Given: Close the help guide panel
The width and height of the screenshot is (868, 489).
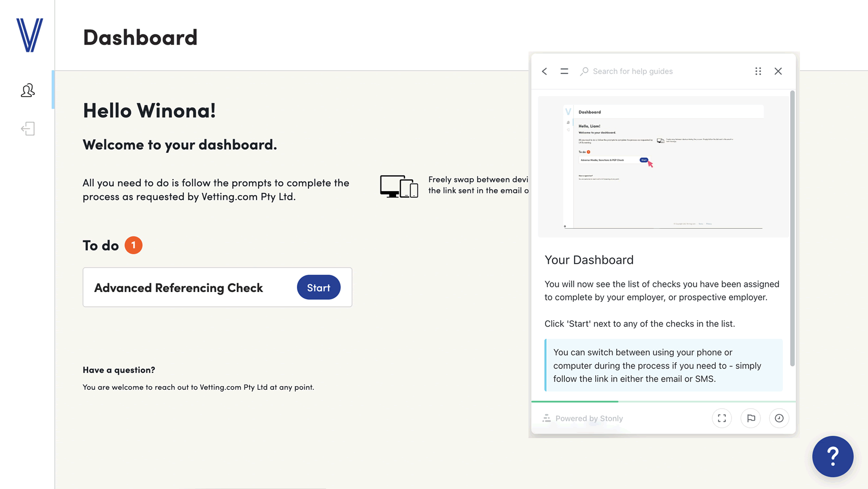Looking at the screenshot, I should pos(778,71).
